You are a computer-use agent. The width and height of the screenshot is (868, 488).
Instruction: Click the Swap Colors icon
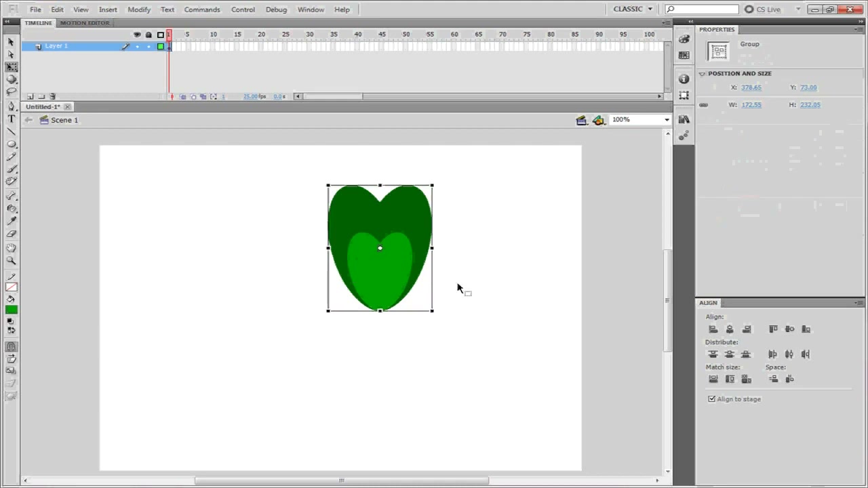click(10, 330)
